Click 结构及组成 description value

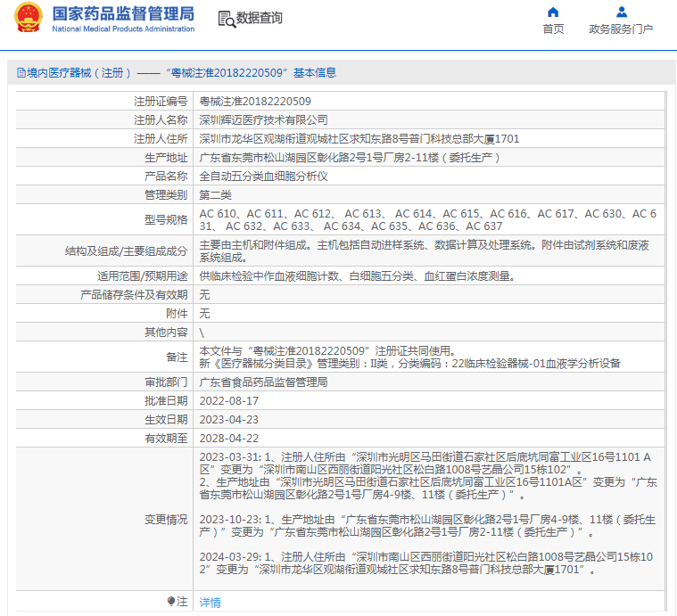pyautogui.click(x=425, y=251)
